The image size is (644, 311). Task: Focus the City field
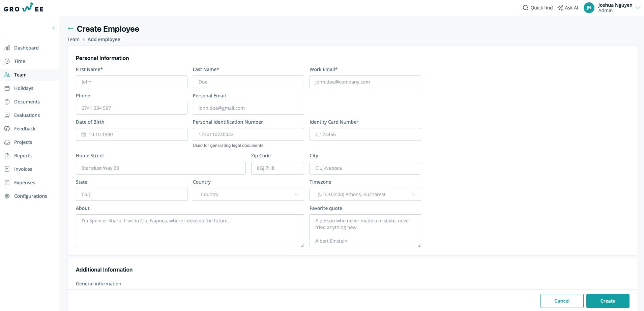365,168
